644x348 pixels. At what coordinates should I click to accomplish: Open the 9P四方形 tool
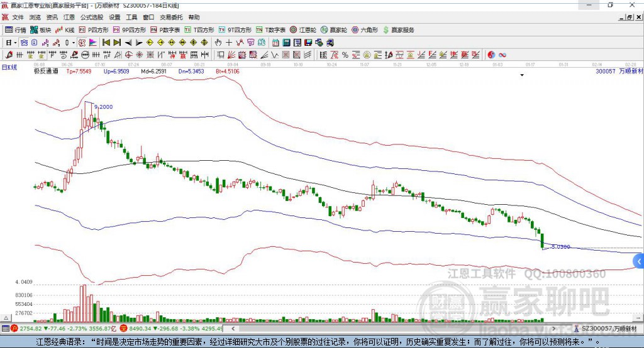pos(130,30)
